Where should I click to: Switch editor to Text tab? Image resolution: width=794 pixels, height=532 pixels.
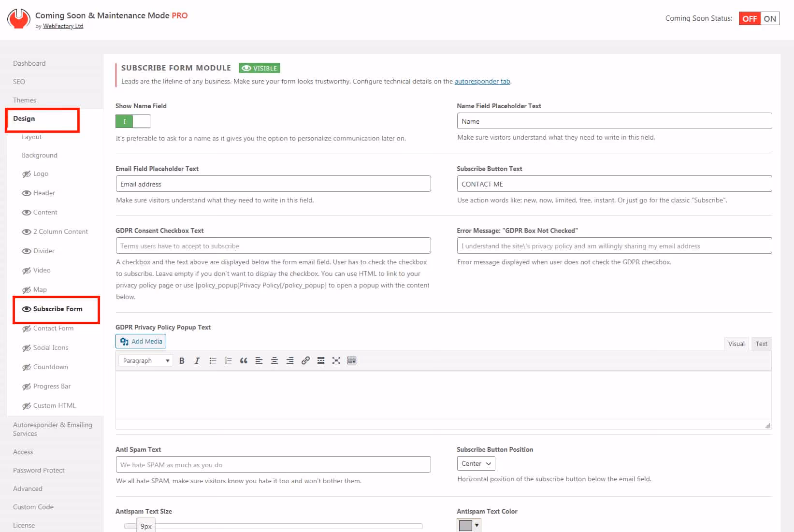tap(761, 344)
